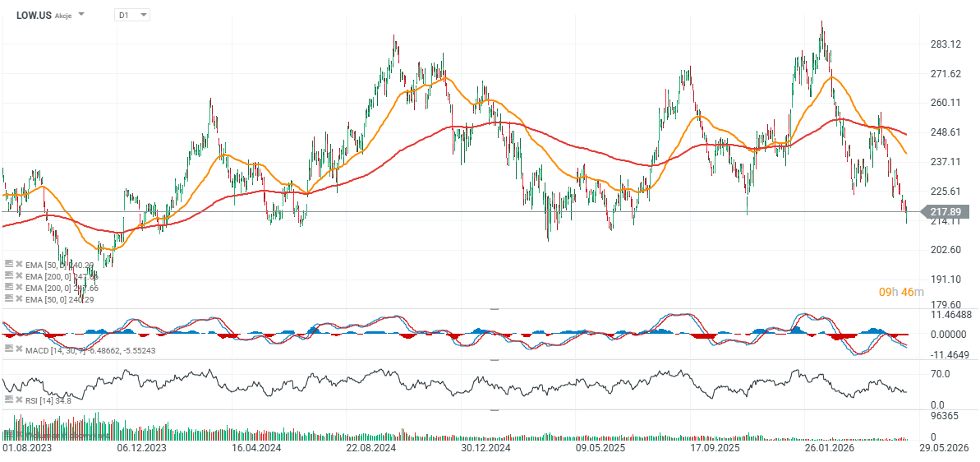Open the RSI [14] settings icon

coord(8,400)
